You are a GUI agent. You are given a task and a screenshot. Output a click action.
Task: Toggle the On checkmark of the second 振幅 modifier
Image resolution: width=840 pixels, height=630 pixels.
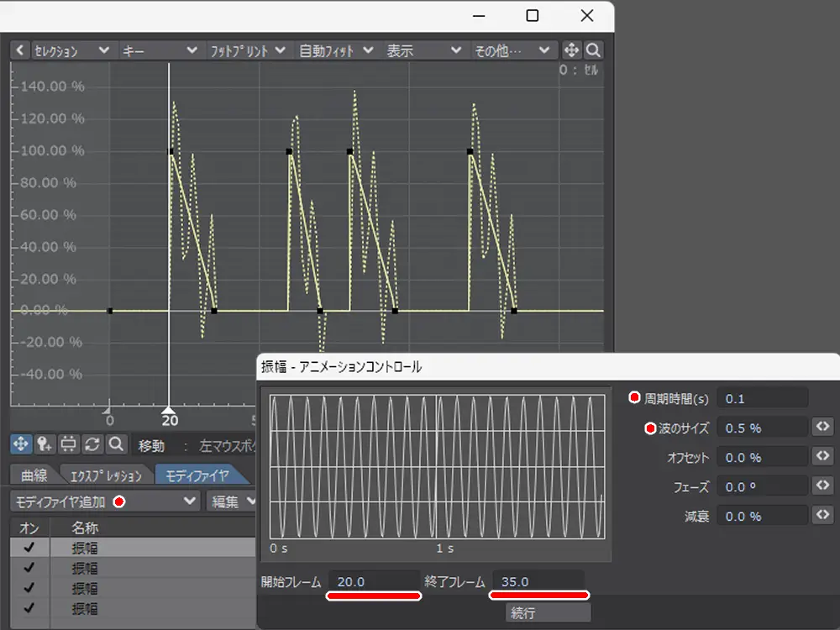pos(29,568)
